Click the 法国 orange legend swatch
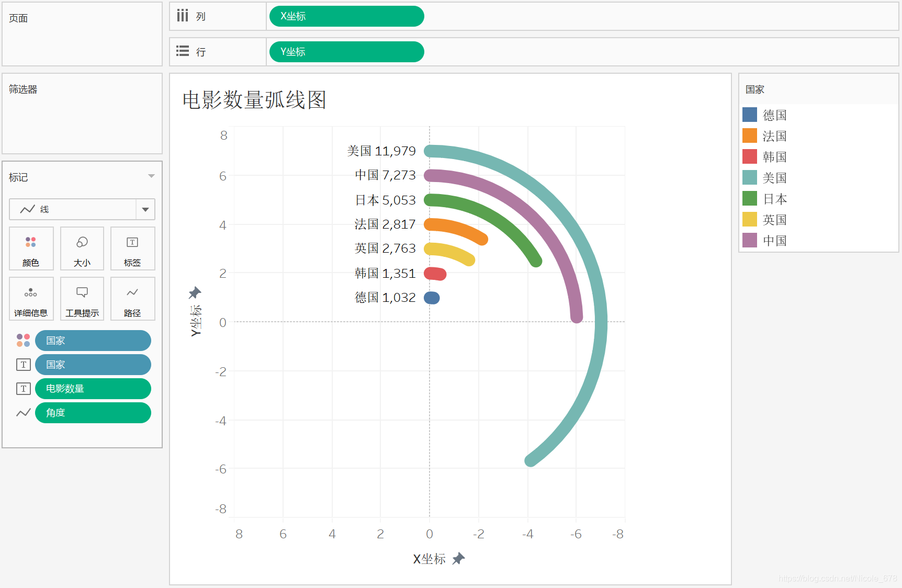 pos(750,135)
